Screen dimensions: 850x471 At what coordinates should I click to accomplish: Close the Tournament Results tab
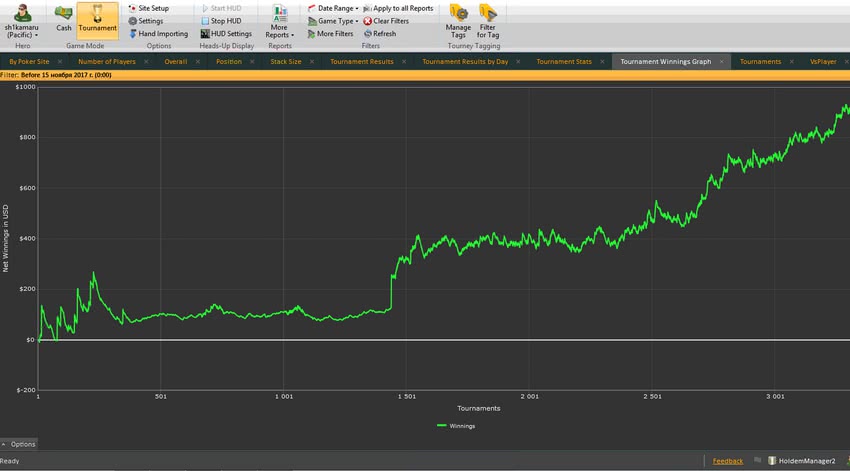tap(404, 62)
